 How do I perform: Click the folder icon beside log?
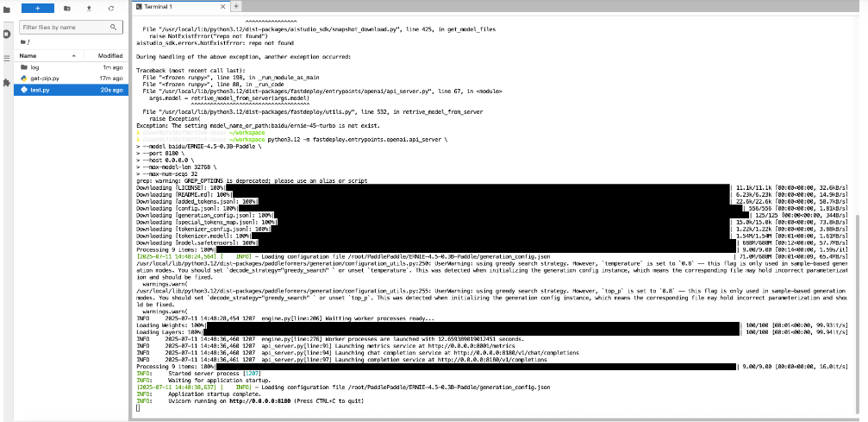24,67
